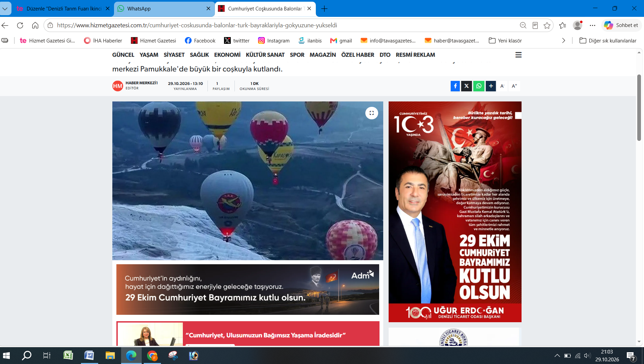Image resolution: width=644 pixels, height=364 pixels.
Task: Open Yeni klasör bookmarks folder
Action: coord(505,40)
